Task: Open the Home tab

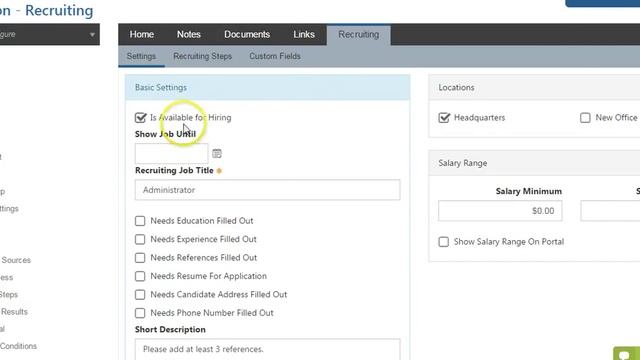Action: (x=142, y=34)
